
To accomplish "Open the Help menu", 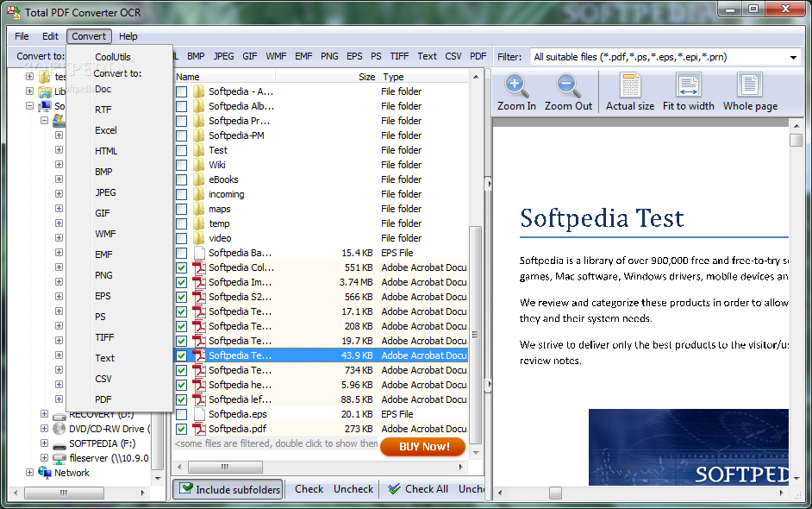I will (x=128, y=36).
